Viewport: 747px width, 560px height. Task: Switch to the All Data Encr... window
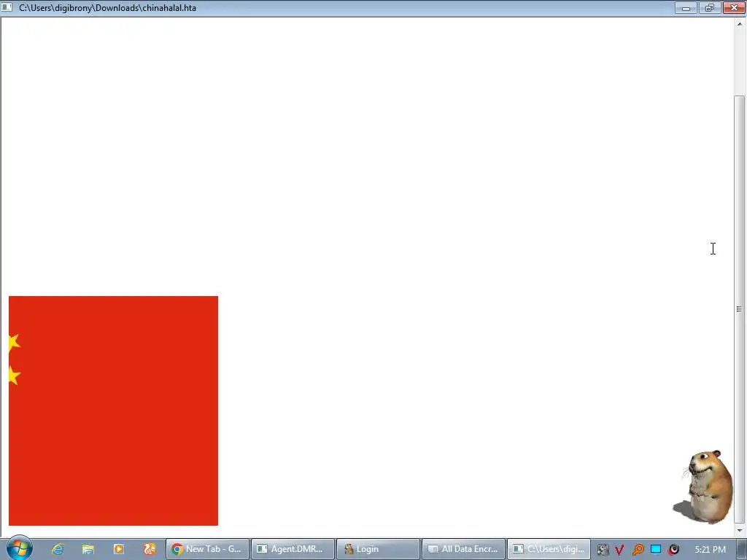[463, 549]
